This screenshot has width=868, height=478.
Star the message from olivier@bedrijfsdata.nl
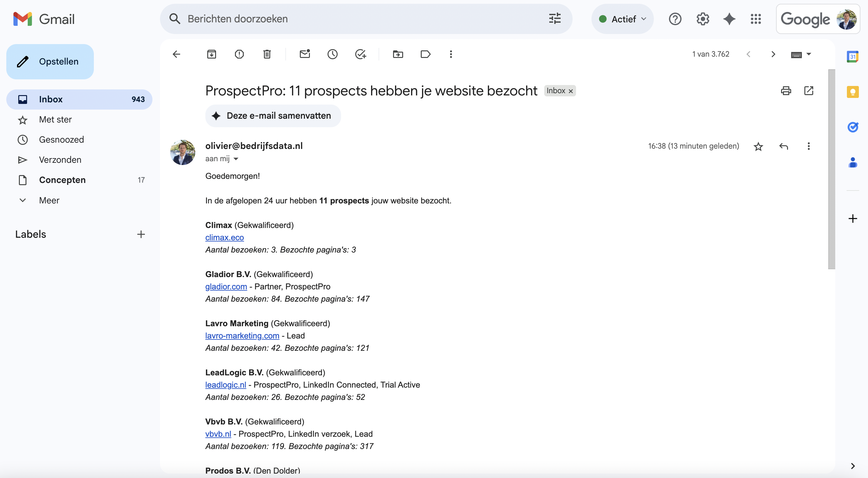click(758, 146)
